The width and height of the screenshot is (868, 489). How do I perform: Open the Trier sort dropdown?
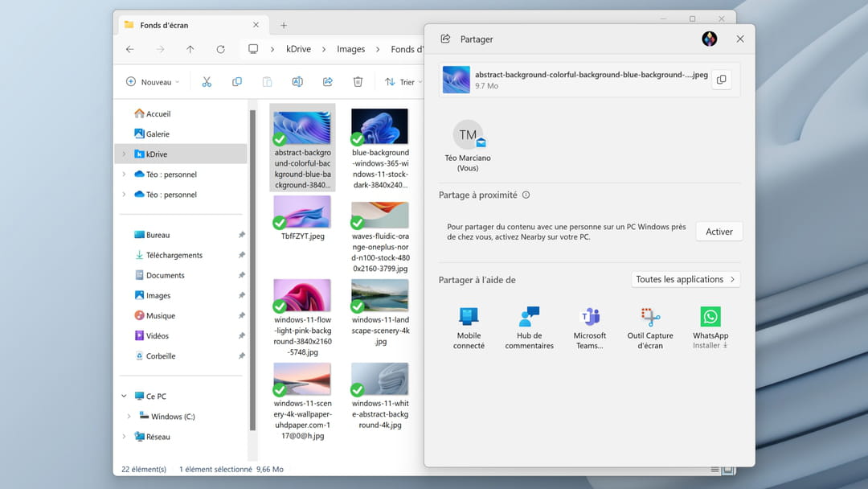[x=403, y=82]
